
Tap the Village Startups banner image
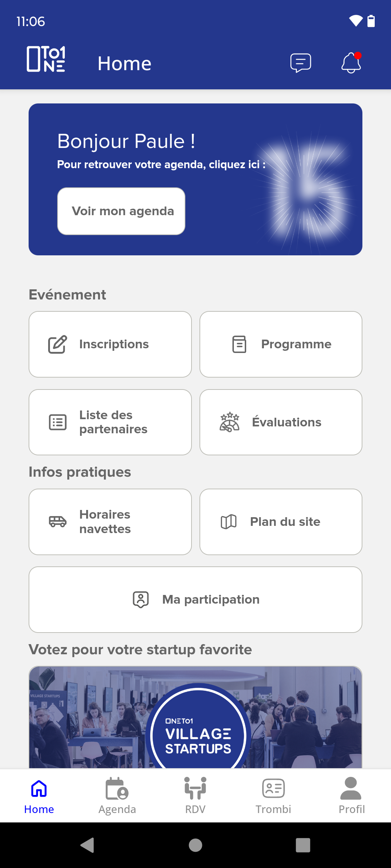pyautogui.click(x=195, y=718)
